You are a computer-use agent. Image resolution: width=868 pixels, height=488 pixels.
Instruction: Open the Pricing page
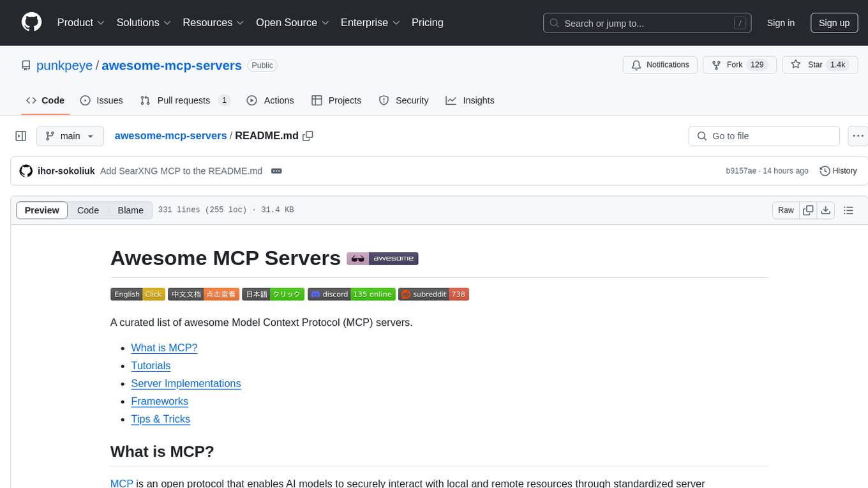coord(428,22)
